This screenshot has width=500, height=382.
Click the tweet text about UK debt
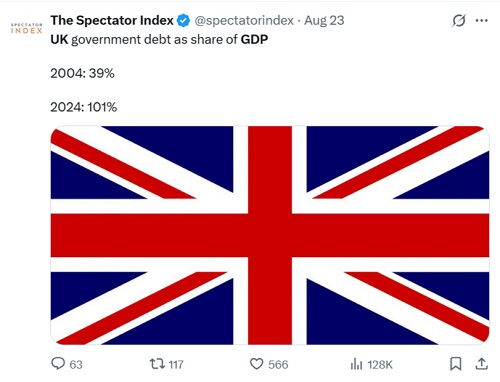(159, 40)
